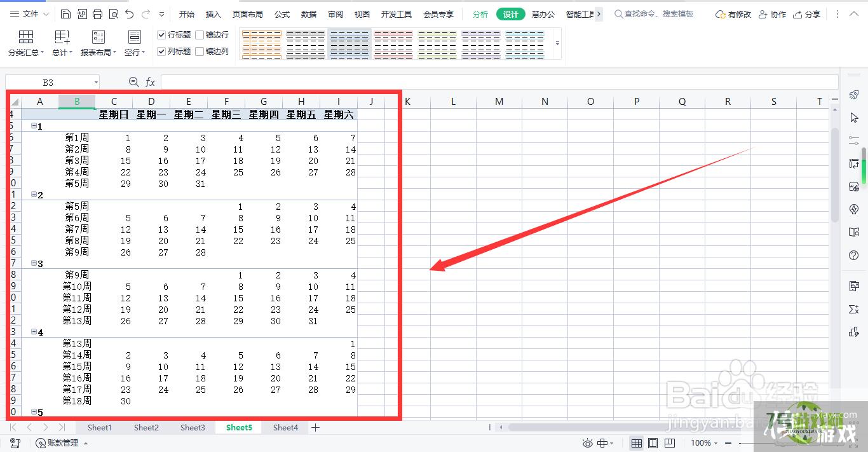Image resolution: width=868 pixels, height=452 pixels.
Task: Click the Redo arrow
Action: pyautogui.click(x=146, y=14)
